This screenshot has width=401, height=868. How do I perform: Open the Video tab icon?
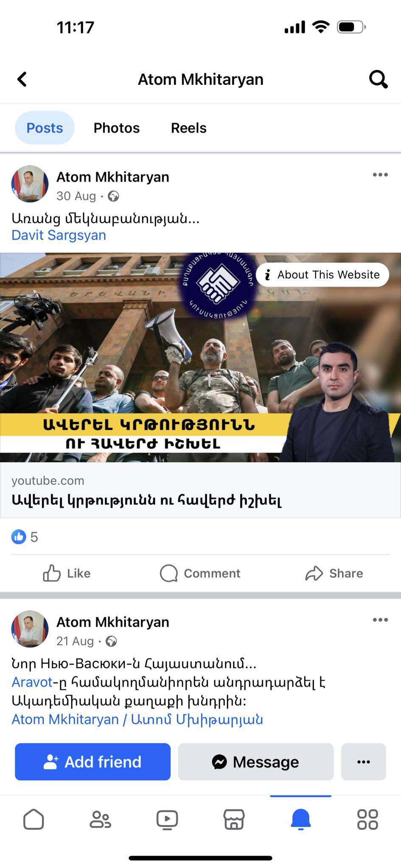point(167,819)
